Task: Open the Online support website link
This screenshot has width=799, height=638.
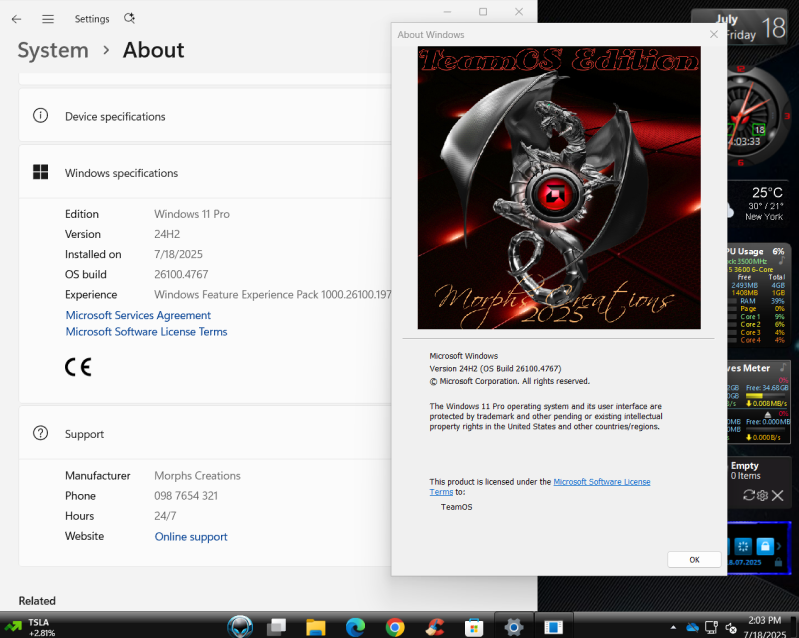Action: click(191, 537)
